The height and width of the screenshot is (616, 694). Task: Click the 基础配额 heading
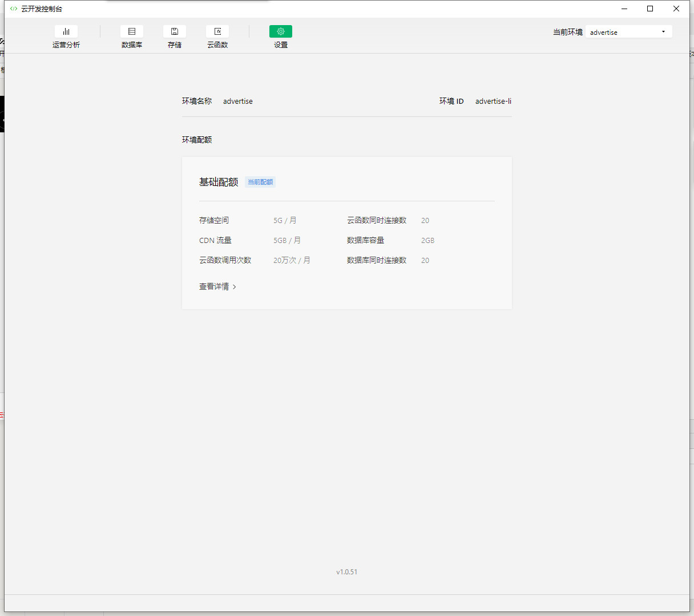(219, 182)
